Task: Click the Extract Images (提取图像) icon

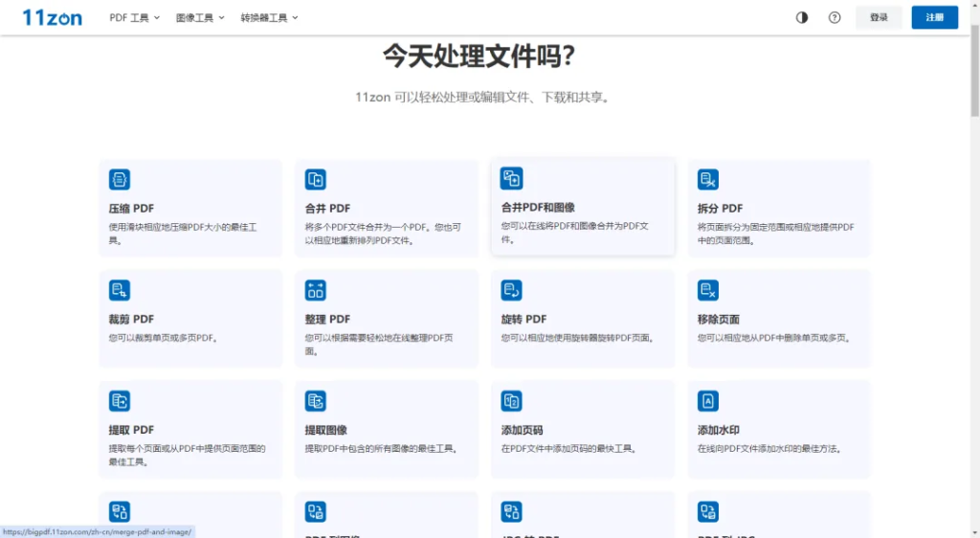Action: tap(316, 401)
